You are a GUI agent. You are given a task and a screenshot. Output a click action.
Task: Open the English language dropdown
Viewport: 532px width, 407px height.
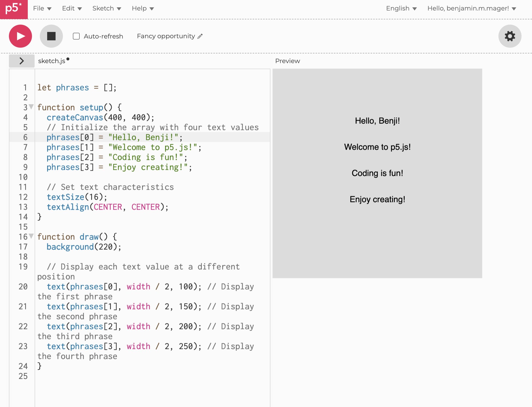401,8
